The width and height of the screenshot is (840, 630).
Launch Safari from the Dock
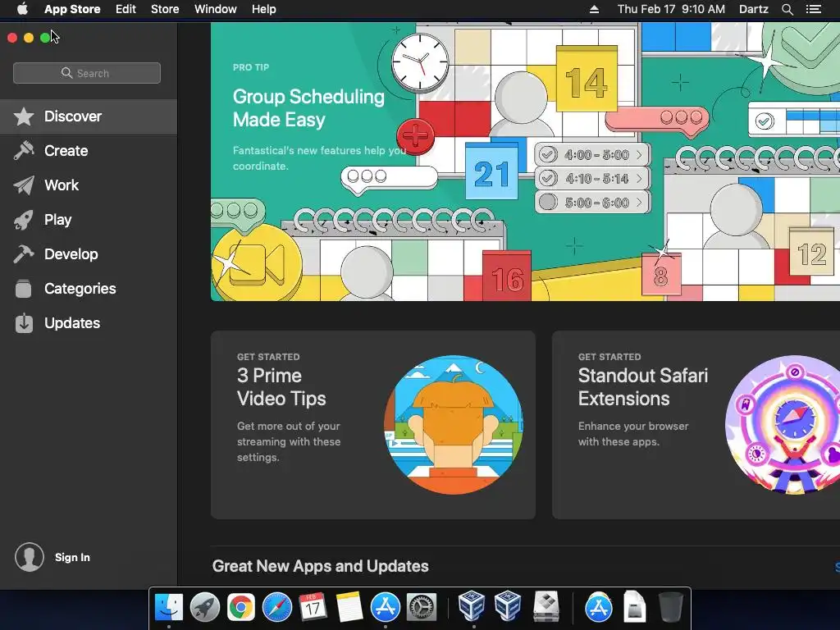277,607
